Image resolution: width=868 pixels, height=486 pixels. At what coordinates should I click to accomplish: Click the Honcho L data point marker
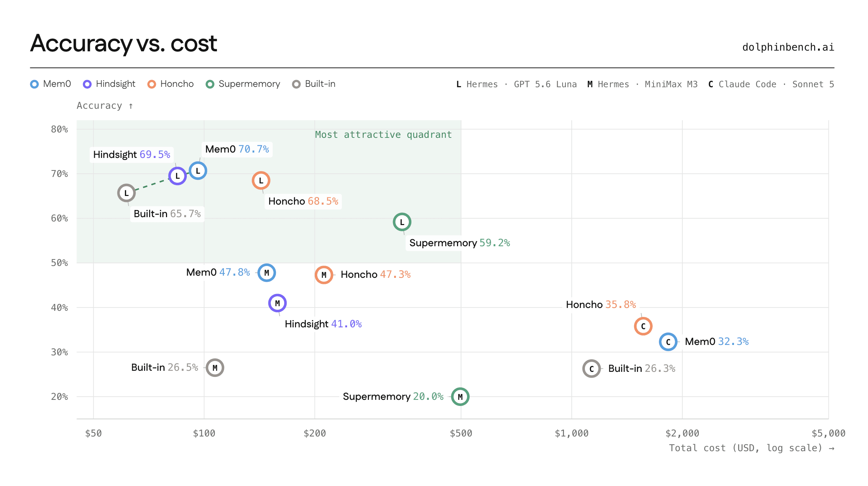(x=261, y=181)
